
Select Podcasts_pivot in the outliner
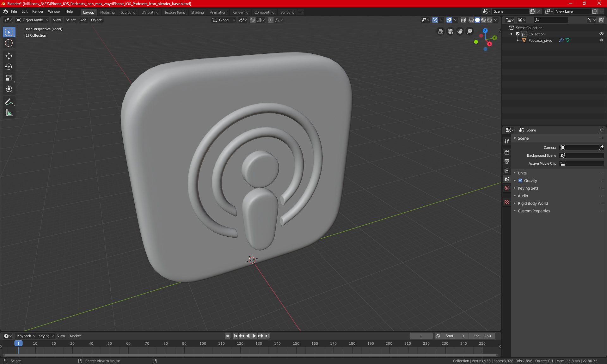[x=540, y=40]
